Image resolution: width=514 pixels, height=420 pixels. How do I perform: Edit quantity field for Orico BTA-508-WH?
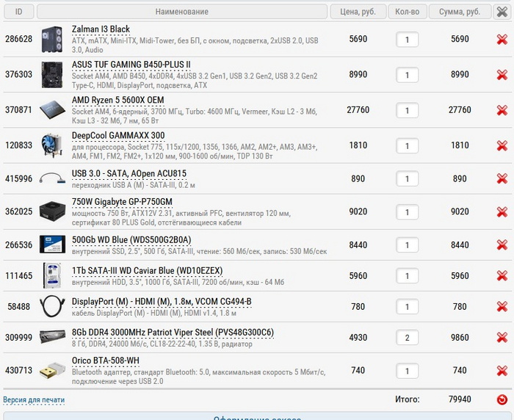(x=407, y=371)
